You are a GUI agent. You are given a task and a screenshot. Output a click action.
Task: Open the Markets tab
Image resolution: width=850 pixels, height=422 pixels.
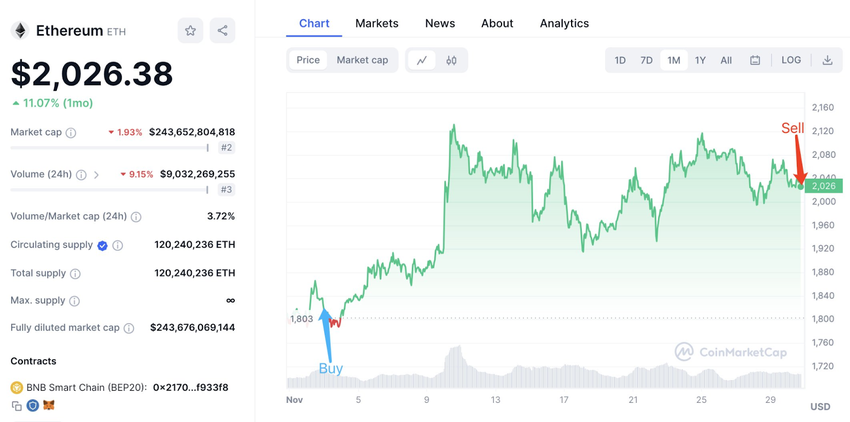pos(376,23)
